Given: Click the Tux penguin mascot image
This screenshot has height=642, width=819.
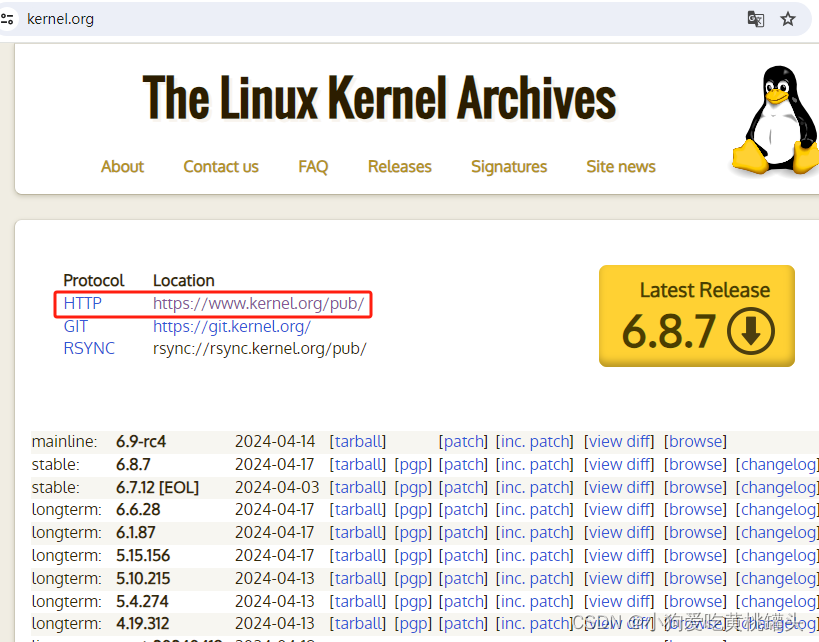Looking at the screenshot, I should pos(777,120).
